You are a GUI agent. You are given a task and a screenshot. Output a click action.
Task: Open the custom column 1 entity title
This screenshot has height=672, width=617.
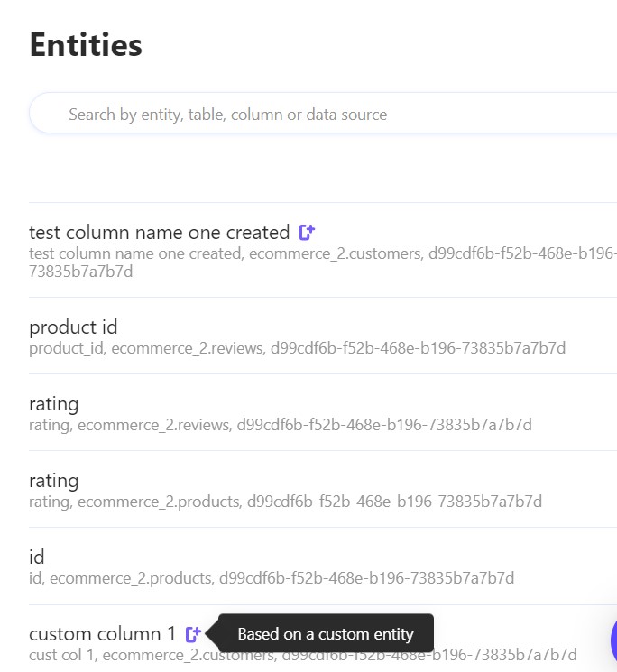tap(102, 634)
